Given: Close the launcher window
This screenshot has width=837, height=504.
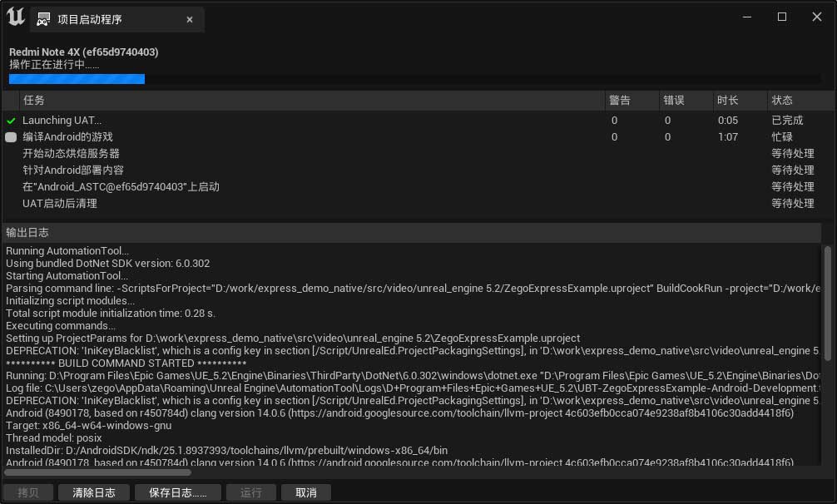Looking at the screenshot, I should pos(818,17).
